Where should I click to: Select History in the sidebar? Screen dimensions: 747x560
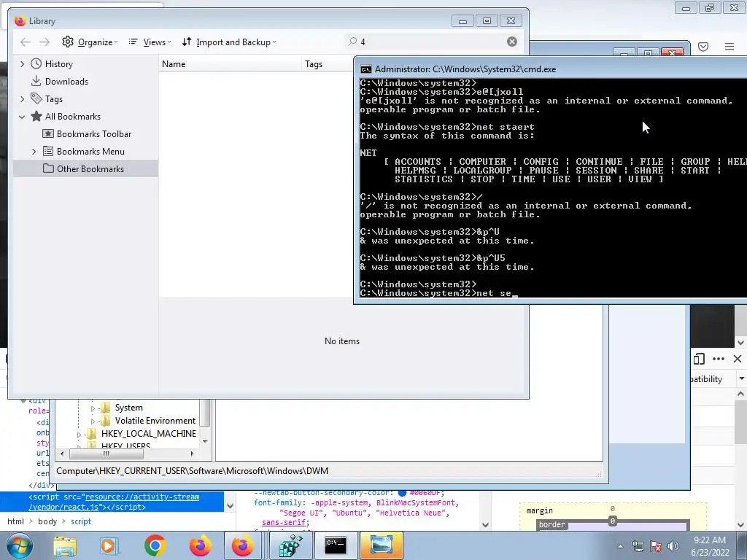click(x=58, y=64)
